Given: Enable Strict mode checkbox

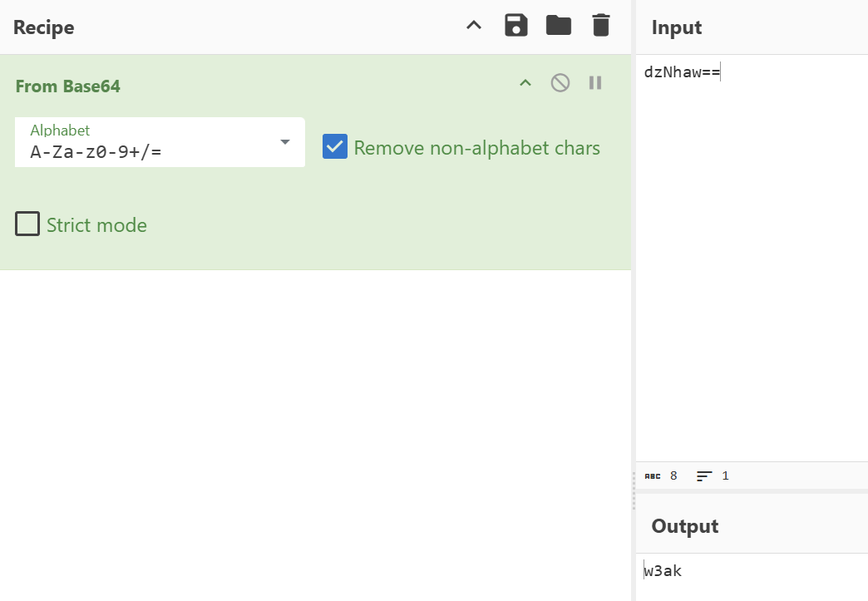Looking at the screenshot, I should (27, 224).
